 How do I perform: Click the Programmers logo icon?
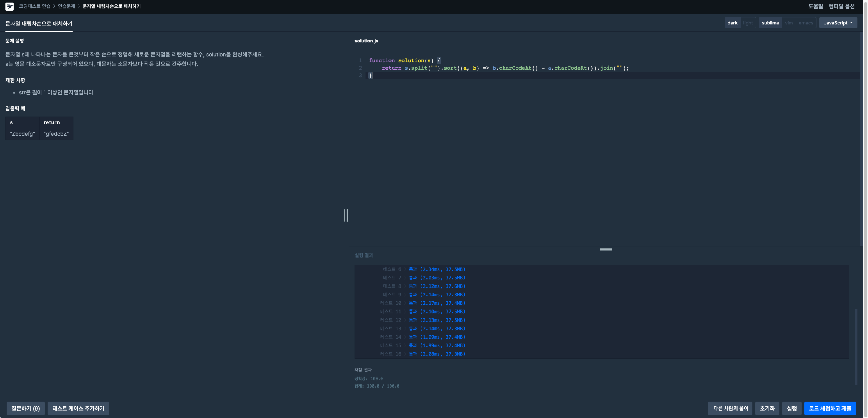[x=9, y=6]
